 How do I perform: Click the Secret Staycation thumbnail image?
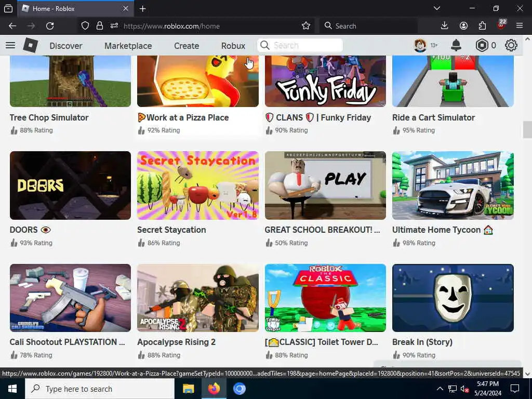pyautogui.click(x=198, y=185)
